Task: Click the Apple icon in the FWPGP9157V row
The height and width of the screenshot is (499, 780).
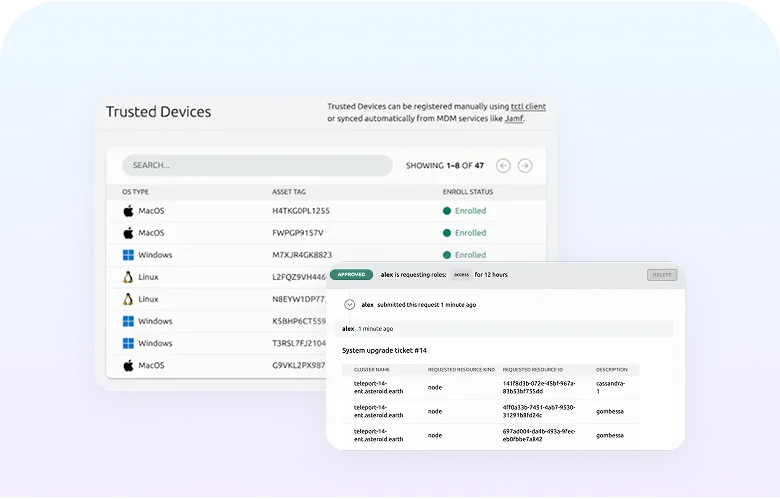Action: click(128, 233)
